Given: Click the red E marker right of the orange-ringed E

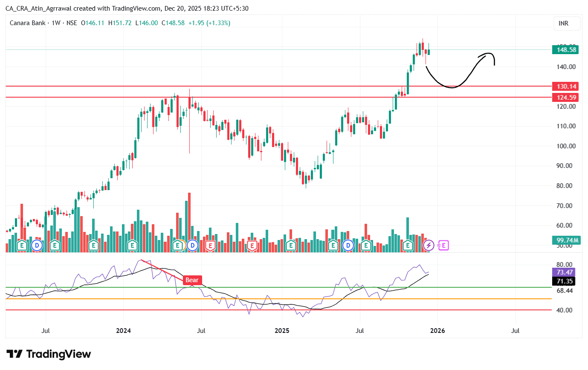Looking at the screenshot, I should pyautogui.click(x=210, y=245).
